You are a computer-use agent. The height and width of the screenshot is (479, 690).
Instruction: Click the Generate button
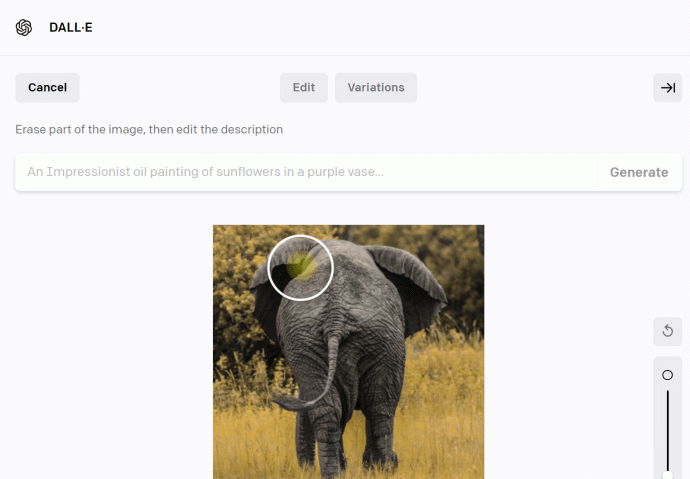pyautogui.click(x=639, y=172)
